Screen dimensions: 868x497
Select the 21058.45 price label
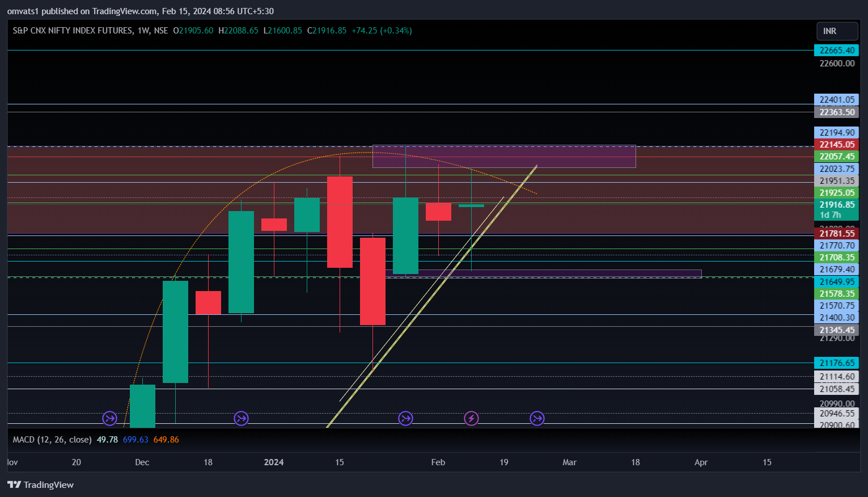[837, 389]
